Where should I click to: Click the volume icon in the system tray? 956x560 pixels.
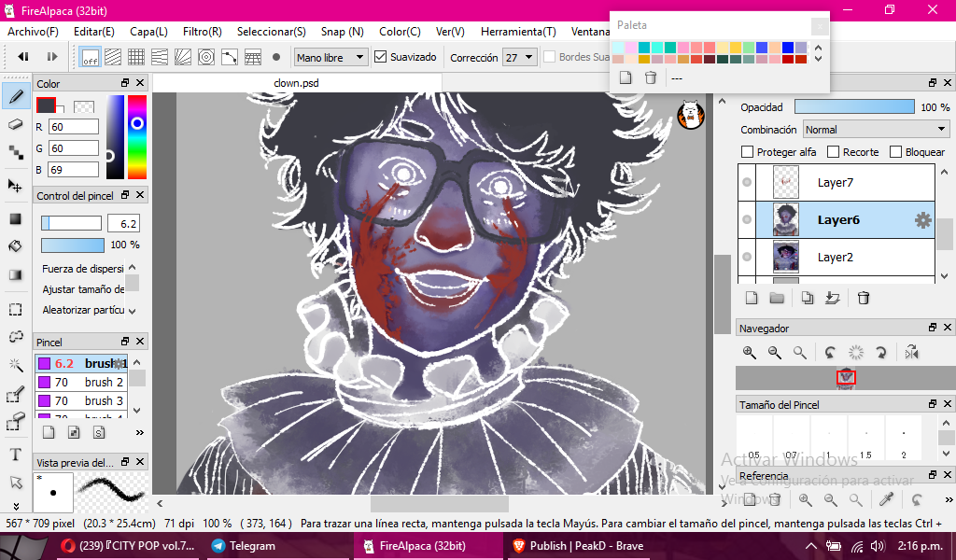coord(878,546)
